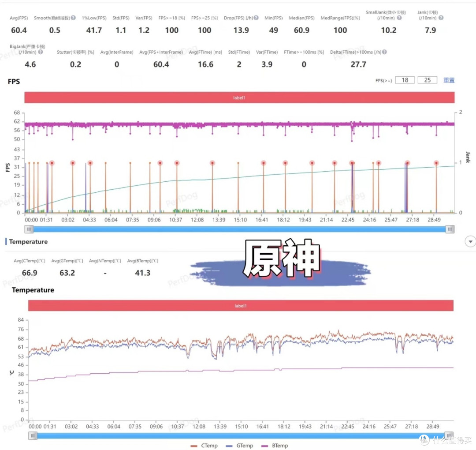Click Delta(FTime) value 27.7
476x450 pixels.
click(358, 64)
